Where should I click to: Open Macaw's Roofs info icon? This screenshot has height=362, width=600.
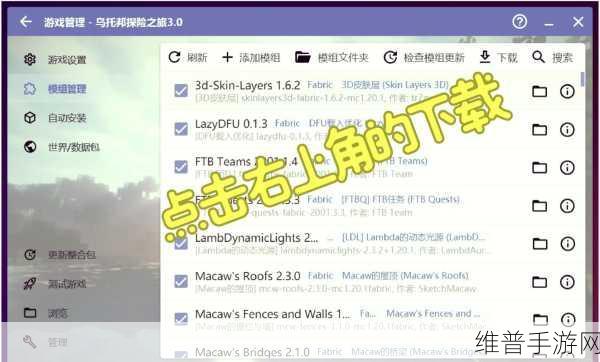(567, 282)
